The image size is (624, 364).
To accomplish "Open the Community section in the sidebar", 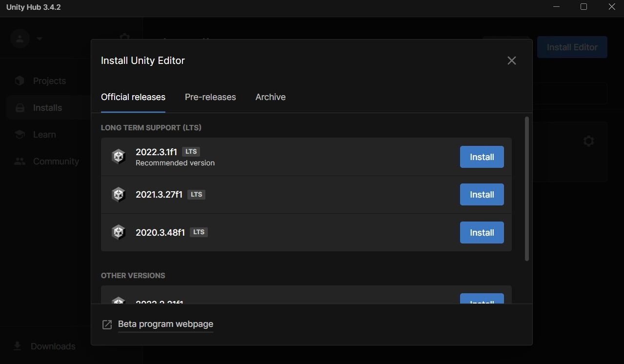I will (46, 162).
